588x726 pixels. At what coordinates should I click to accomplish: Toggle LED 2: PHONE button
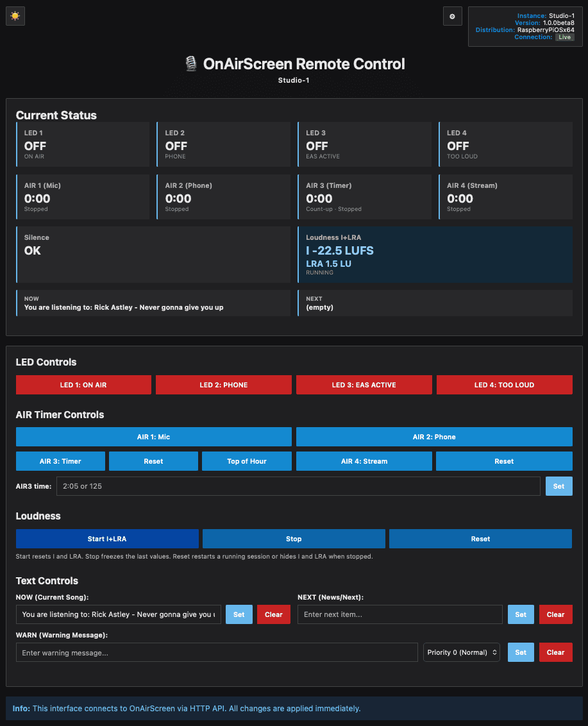tap(224, 385)
